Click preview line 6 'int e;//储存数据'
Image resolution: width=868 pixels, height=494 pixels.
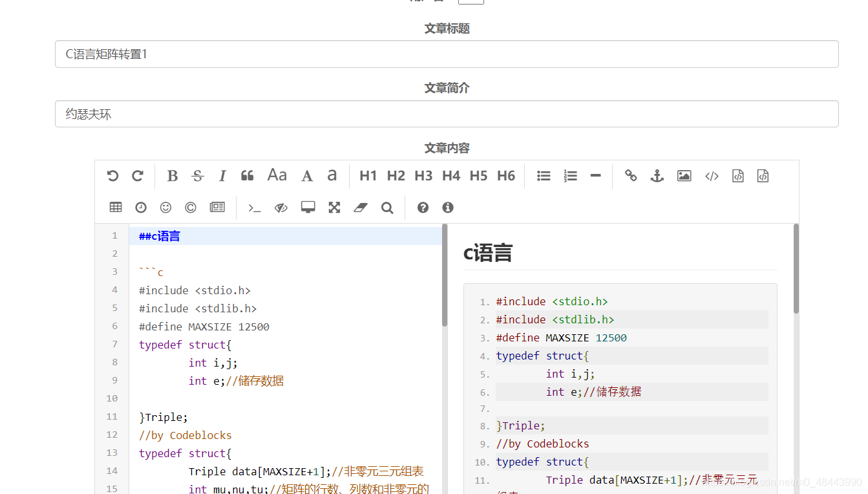(593, 392)
